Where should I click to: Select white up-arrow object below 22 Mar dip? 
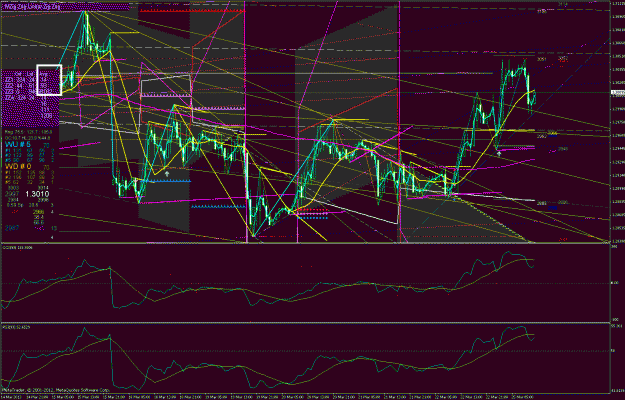[499, 153]
